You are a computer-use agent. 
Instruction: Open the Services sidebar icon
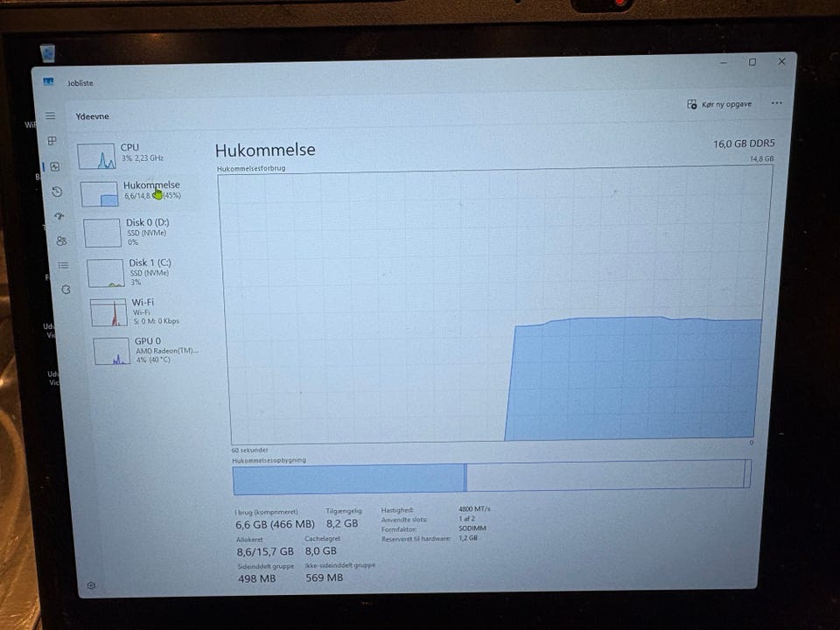click(x=66, y=290)
